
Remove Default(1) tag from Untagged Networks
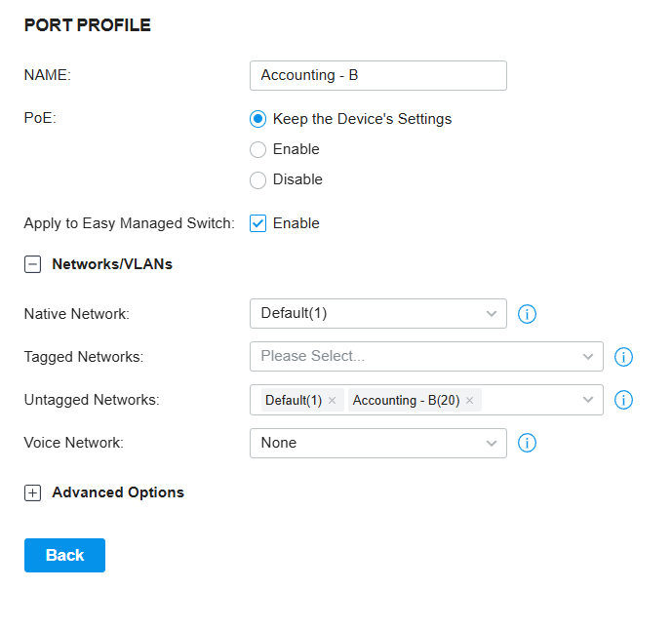coord(332,400)
